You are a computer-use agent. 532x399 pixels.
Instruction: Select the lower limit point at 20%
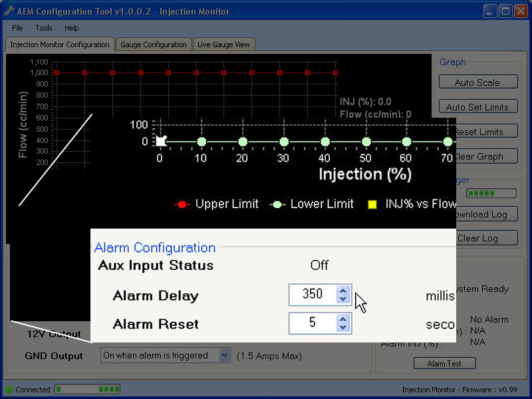243,142
